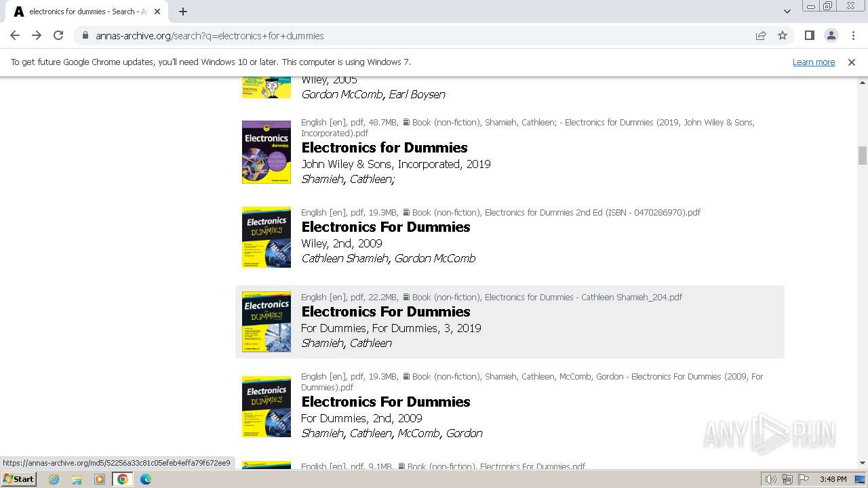The height and width of the screenshot is (488, 868).
Task: Open the volume control in the tray
Action: point(770,479)
